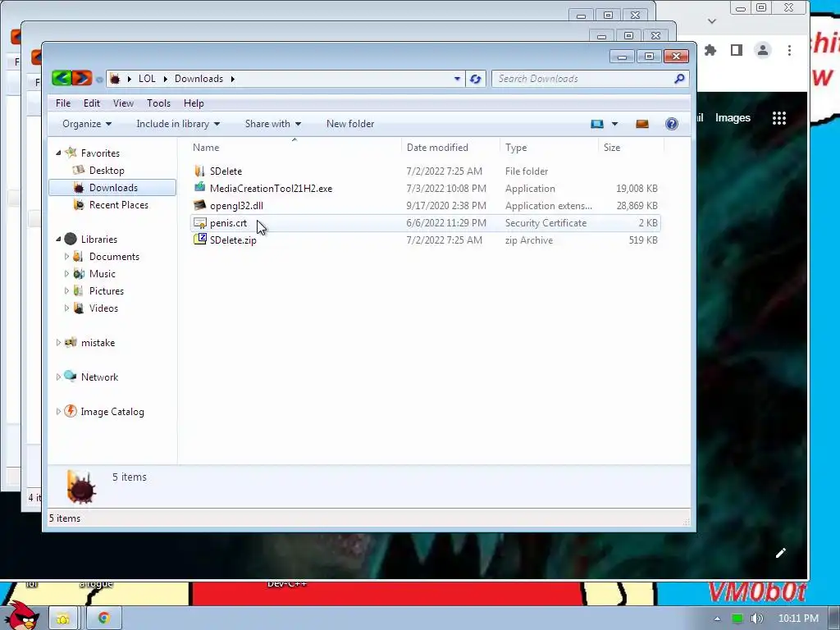Select the SDelete folder icon
Screen dimensions: 840x630
[200, 171]
